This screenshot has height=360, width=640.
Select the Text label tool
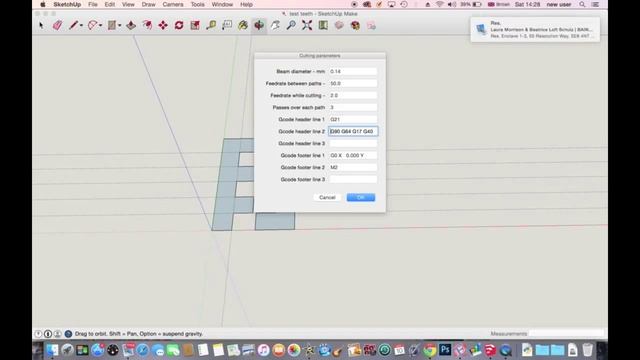pyautogui.click(x=227, y=25)
